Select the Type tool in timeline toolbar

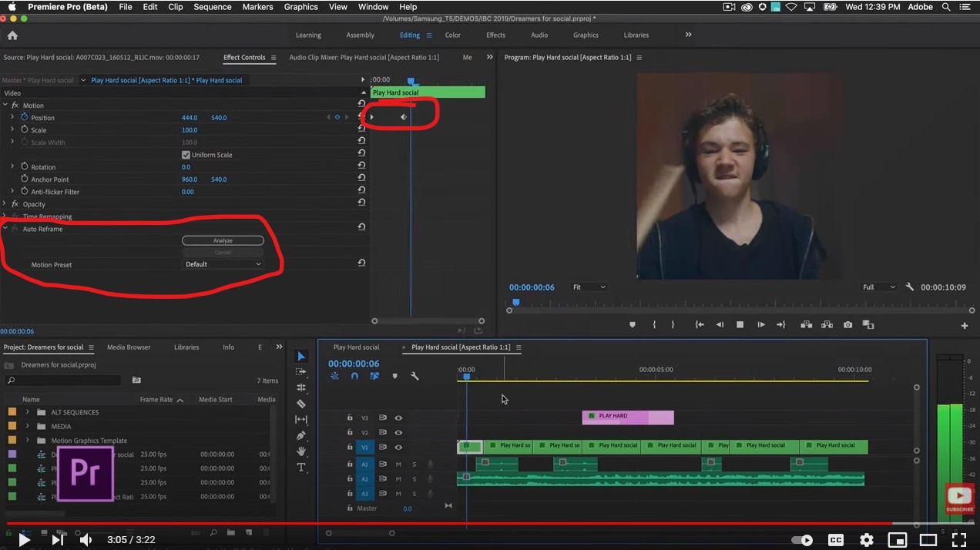coord(301,468)
